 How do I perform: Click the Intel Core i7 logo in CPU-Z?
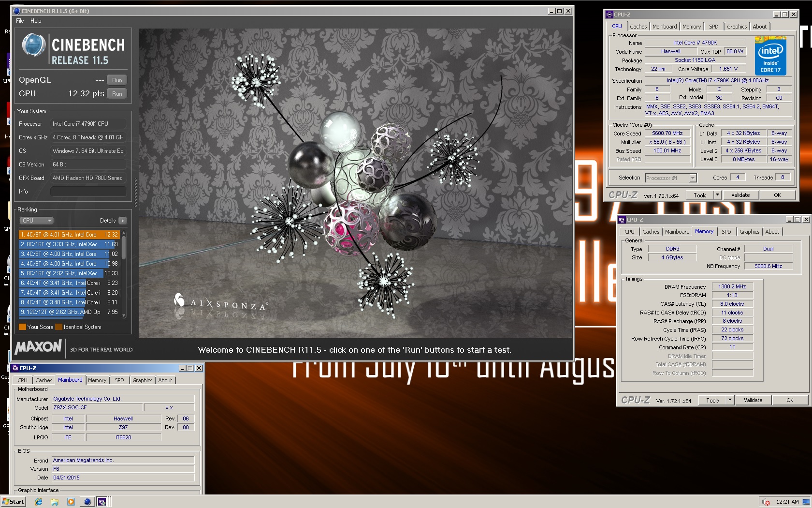tap(770, 57)
